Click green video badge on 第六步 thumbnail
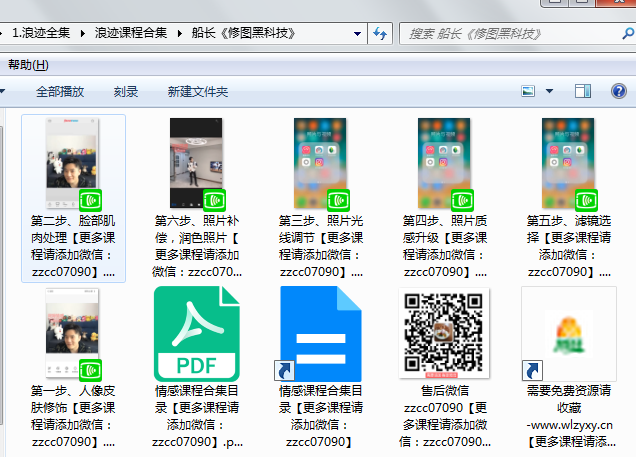 (x=214, y=200)
